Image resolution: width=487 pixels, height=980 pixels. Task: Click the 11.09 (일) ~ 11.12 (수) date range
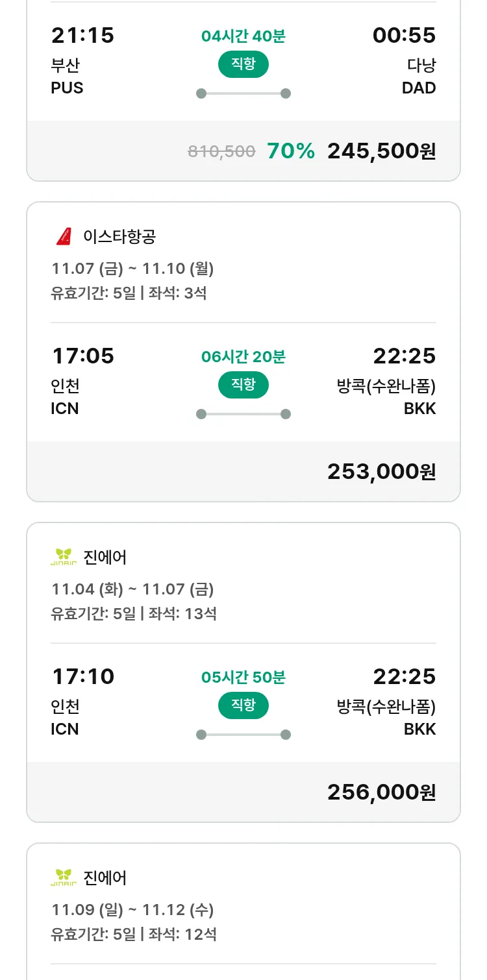click(132, 910)
